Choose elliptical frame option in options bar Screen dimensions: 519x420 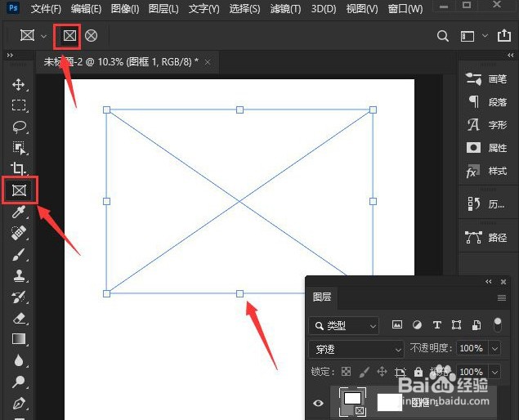pos(91,35)
